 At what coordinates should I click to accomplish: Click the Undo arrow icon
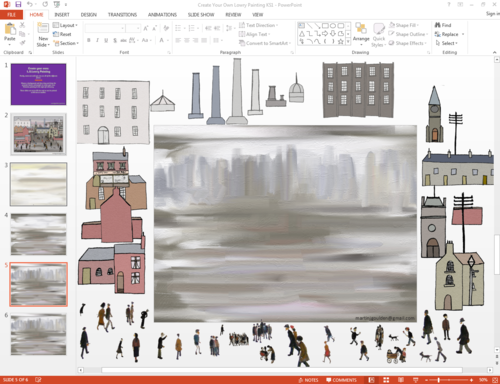[x=30, y=5]
